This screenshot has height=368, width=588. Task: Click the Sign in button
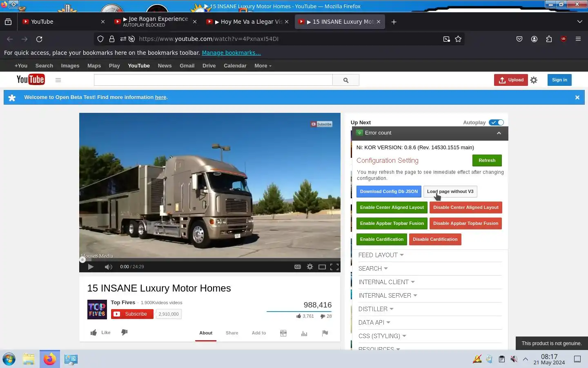point(559,80)
